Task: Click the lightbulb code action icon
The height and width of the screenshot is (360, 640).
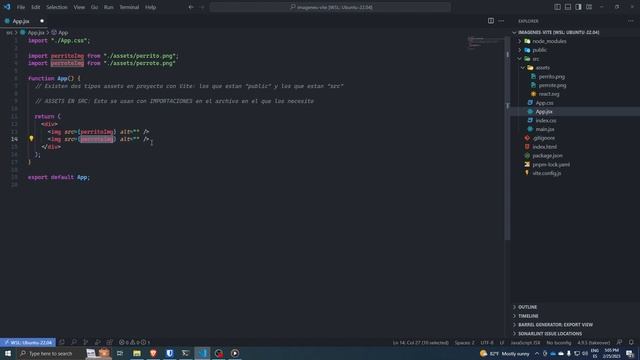Action: pyautogui.click(x=31, y=139)
